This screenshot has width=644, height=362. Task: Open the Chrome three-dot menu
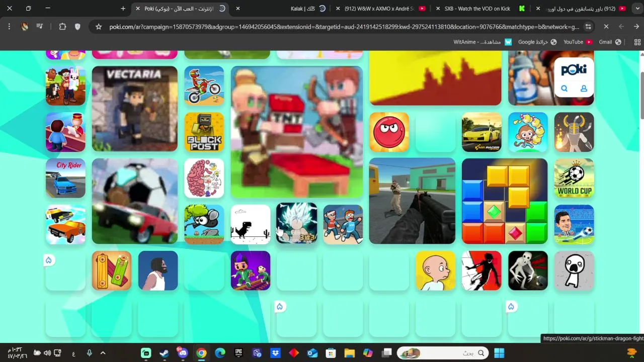9,27
